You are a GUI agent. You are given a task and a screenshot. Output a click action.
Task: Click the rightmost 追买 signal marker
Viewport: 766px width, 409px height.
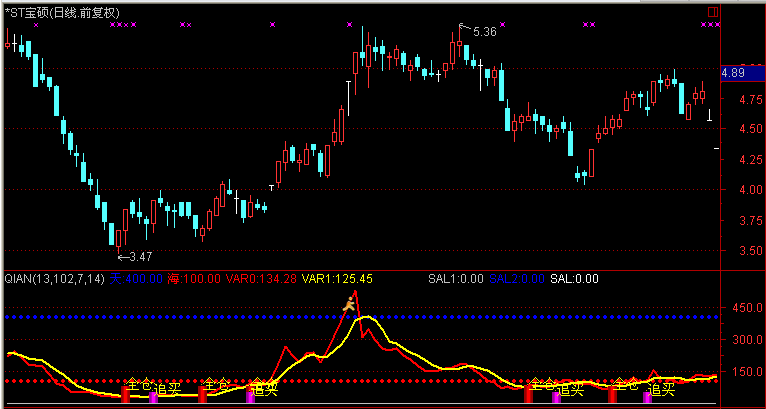[661, 388]
